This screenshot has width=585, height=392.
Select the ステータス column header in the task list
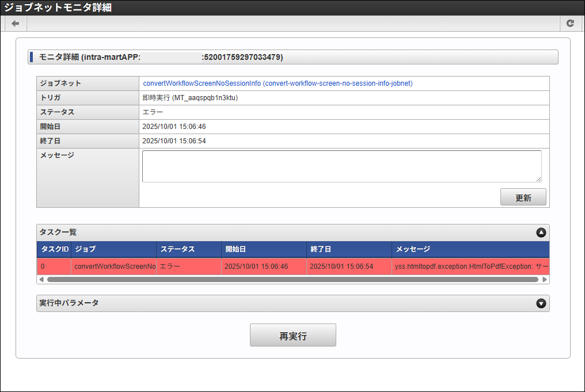point(189,249)
